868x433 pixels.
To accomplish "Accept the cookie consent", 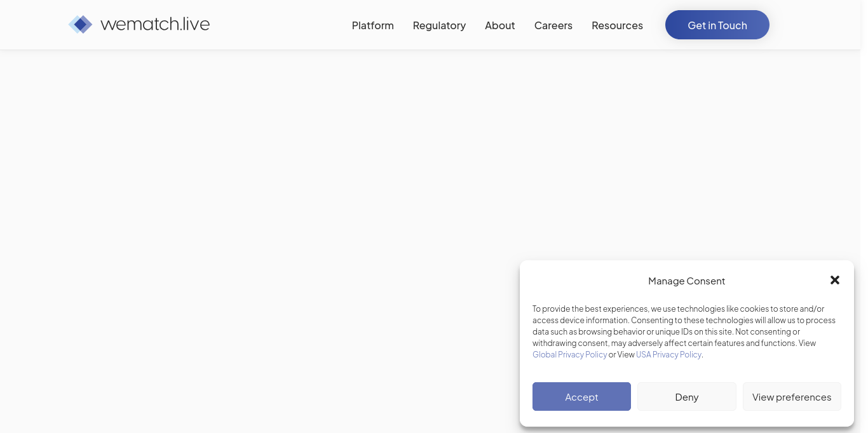I will [x=581, y=397].
